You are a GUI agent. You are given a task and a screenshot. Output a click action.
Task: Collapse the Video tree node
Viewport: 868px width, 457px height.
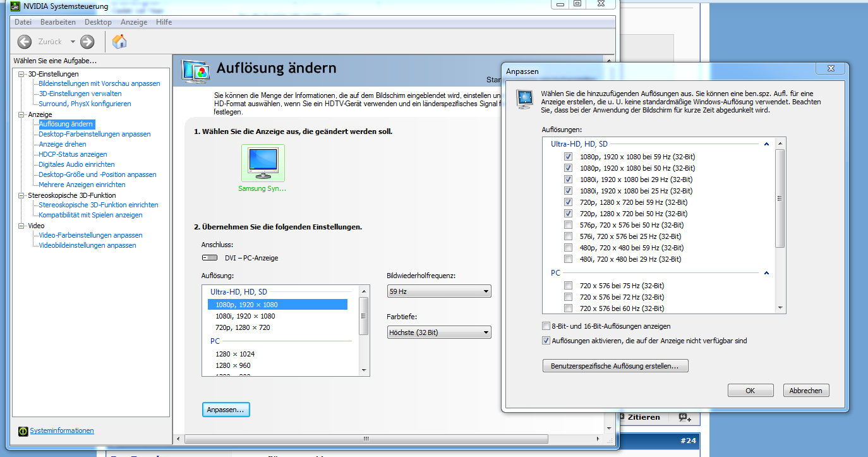21,226
